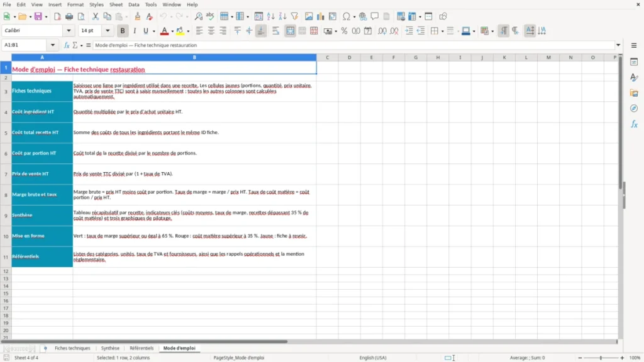This screenshot has height=362, width=644.
Task: Open the font size dropdown
Action: (x=108, y=30)
